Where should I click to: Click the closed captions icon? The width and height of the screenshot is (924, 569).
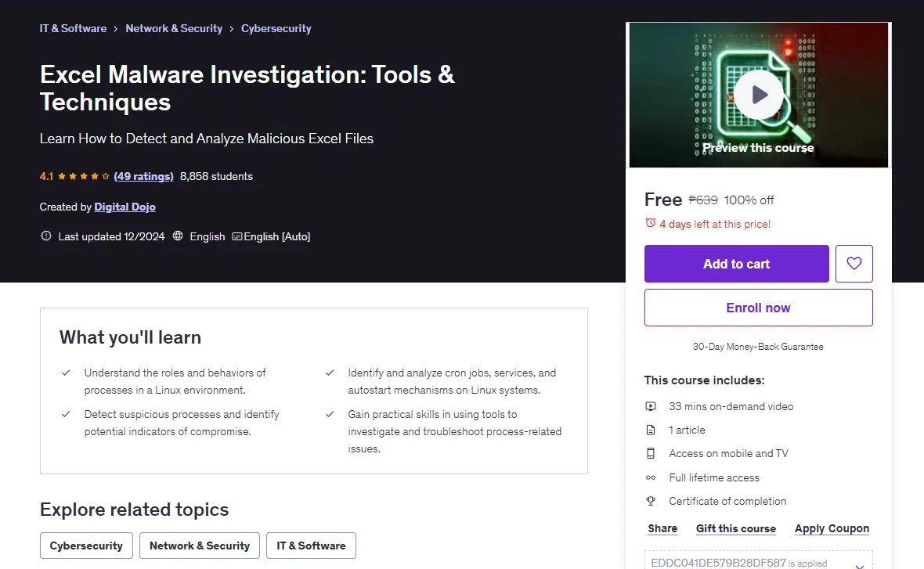[237, 236]
